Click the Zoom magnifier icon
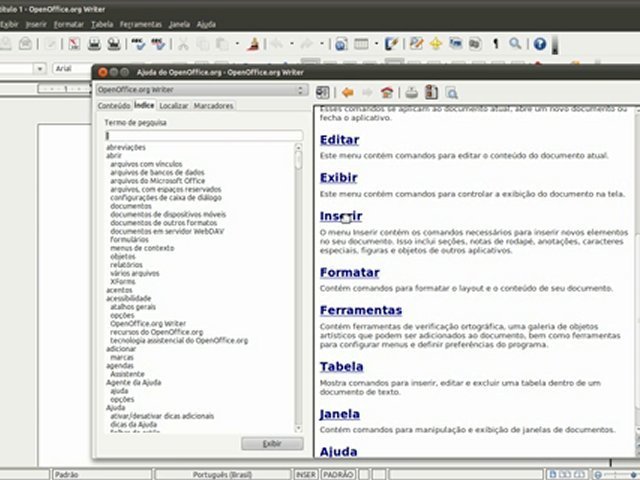The height and width of the screenshot is (480, 640). coord(515,44)
